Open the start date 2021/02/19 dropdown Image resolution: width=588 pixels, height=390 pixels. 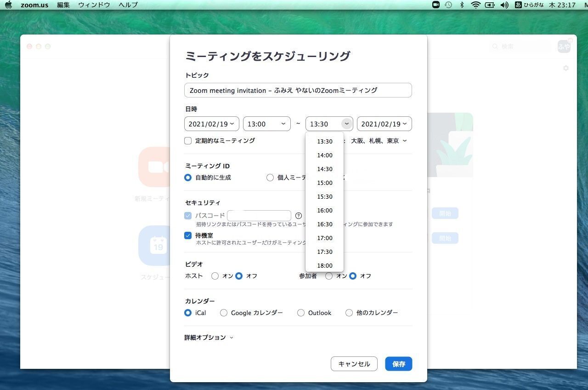pos(212,124)
